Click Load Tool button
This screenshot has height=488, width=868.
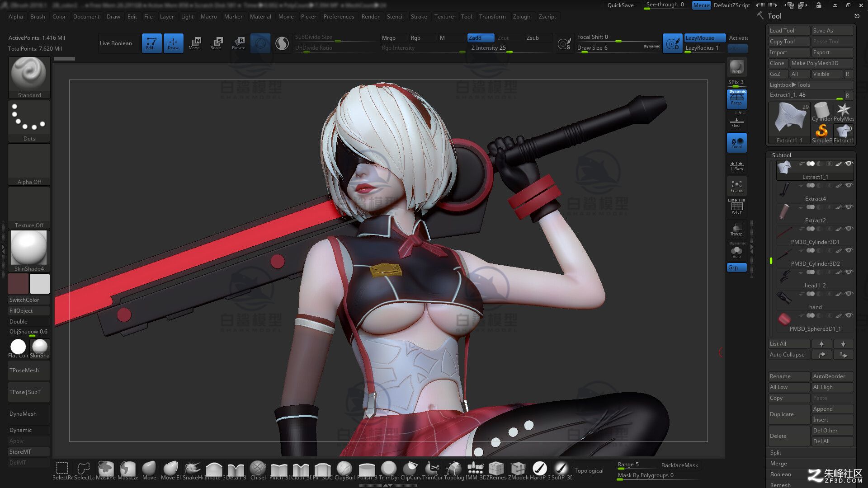tap(789, 31)
